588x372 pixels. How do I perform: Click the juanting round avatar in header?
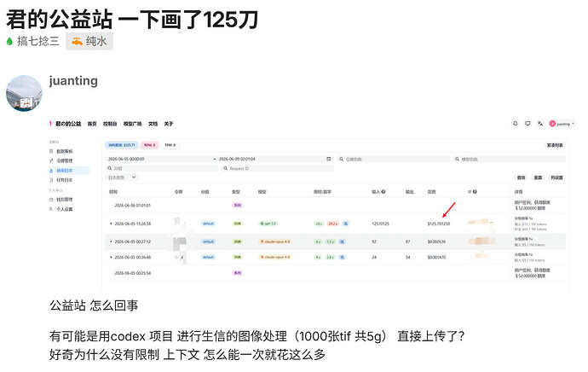coord(552,124)
